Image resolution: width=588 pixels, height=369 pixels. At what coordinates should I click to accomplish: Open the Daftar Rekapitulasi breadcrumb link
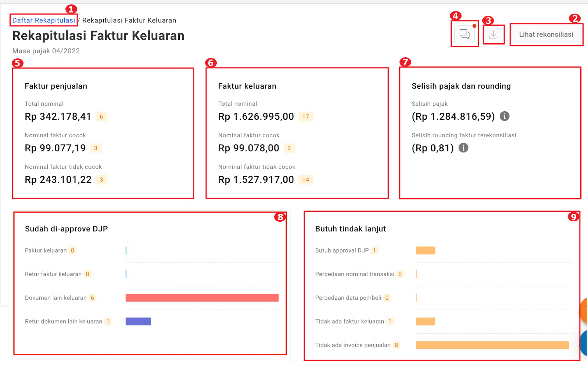pyautogui.click(x=44, y=20)
